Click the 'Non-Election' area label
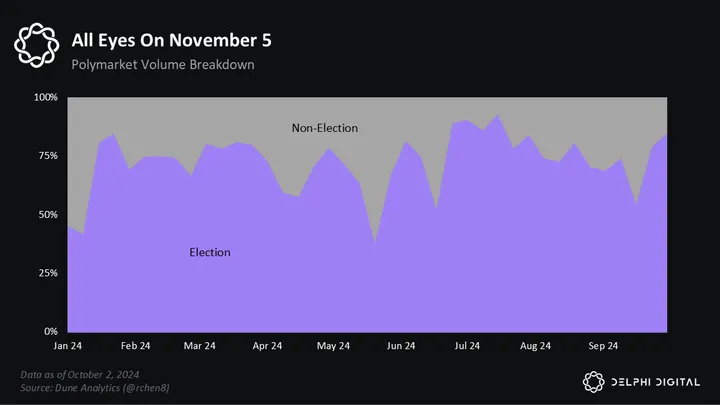This screenshot has width=720, height=405. [x=324, y=128]
